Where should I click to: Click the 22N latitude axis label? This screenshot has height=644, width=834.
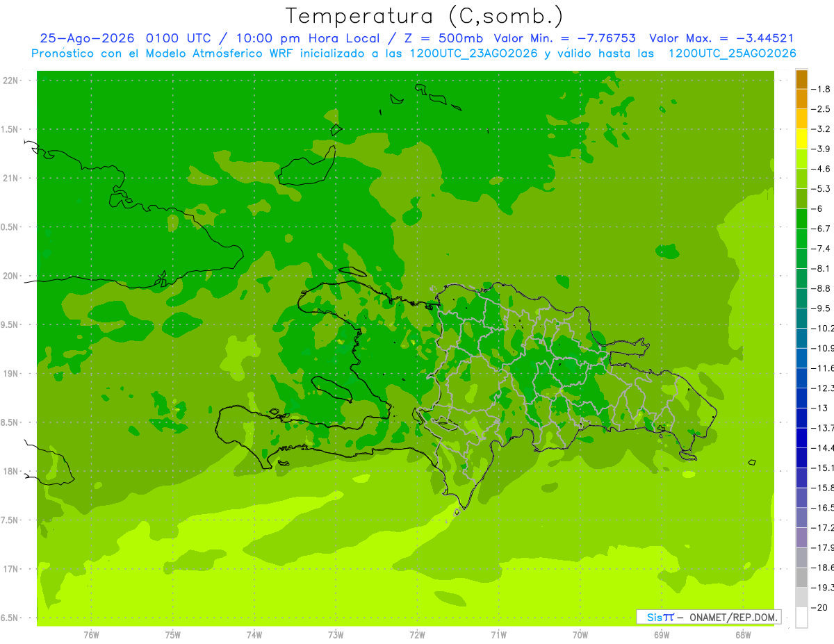coord(10,80)
